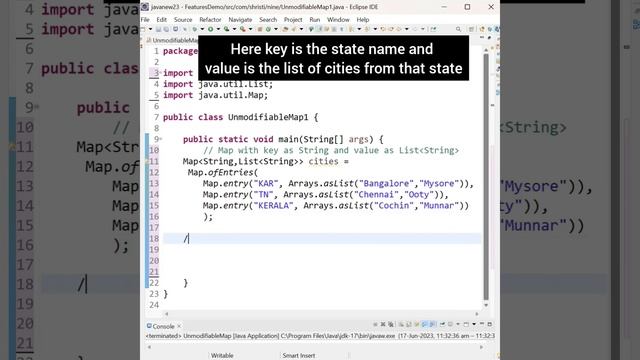The image size is (640, 360).
Task: Open the External Tools dropdown arrow
Action: point(250,29)
